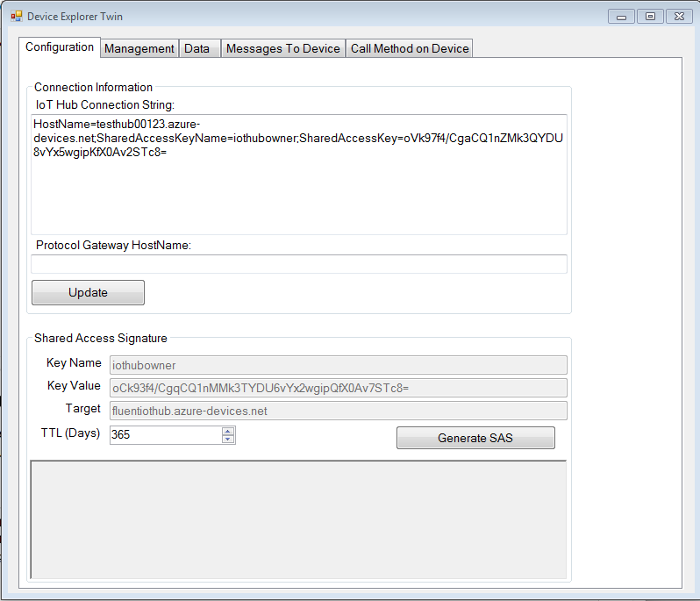
Task: Click the Target label
Action: [83, 408]
